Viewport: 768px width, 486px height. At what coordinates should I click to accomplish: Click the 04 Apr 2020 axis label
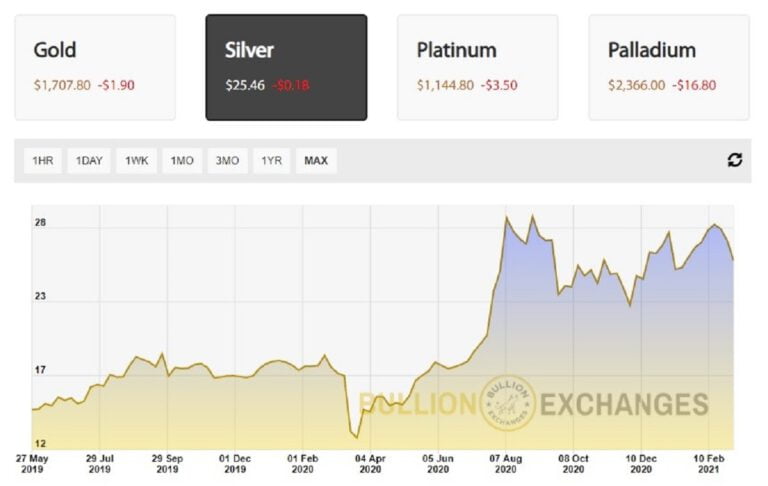[x=371, y=463]
